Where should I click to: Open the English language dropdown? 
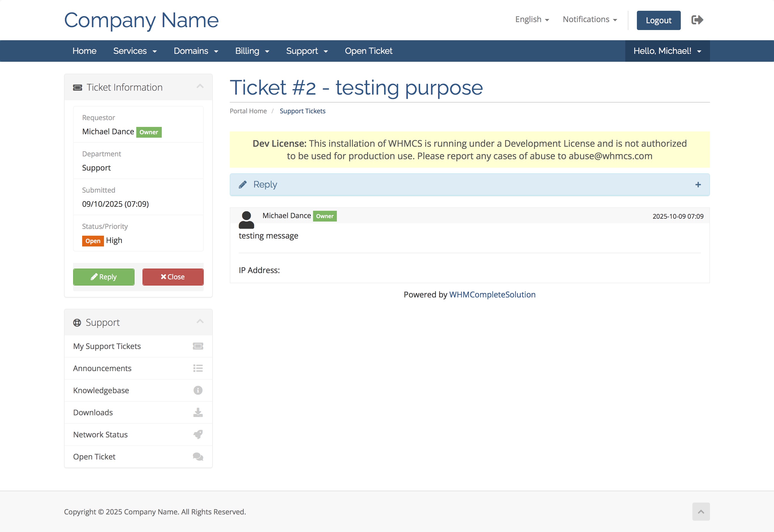click(532, 19)
